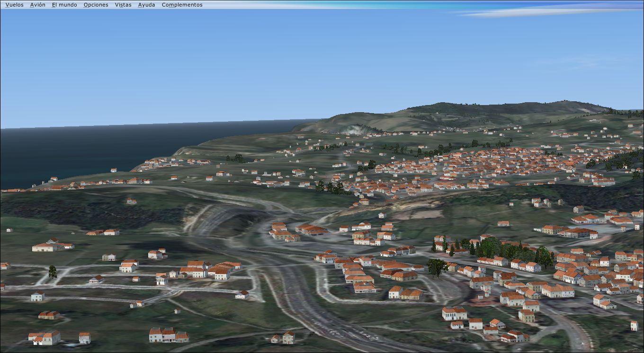This screenshot has width=644, height=353.
Task: Open the Complementos menu
Action: (x=182, y=5)
